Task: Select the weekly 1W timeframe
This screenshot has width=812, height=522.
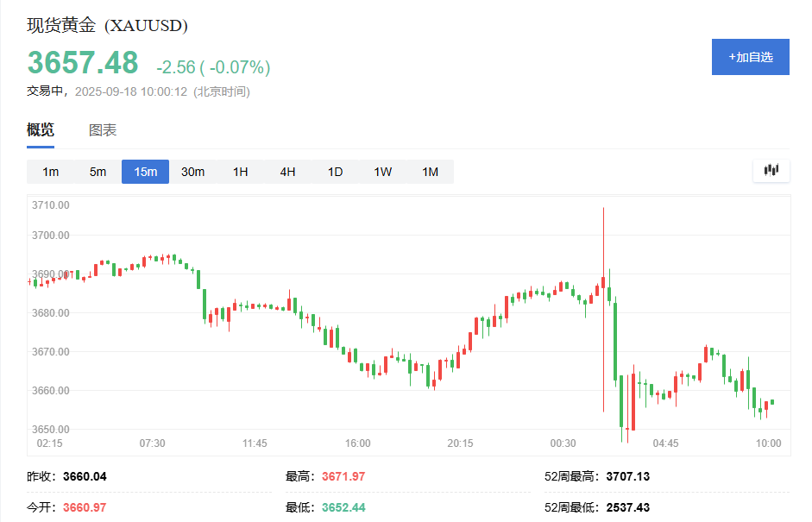Action: point(382,172)
